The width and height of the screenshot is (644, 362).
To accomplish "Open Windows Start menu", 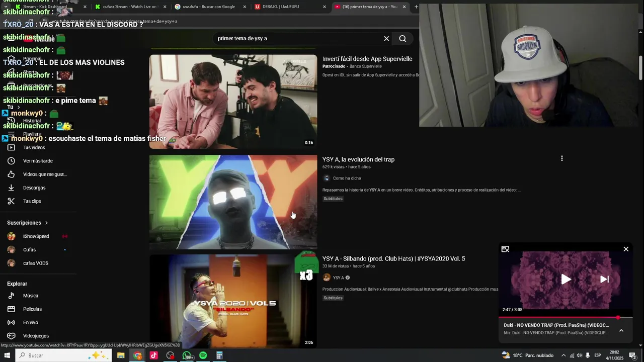I will click(7, 355).
